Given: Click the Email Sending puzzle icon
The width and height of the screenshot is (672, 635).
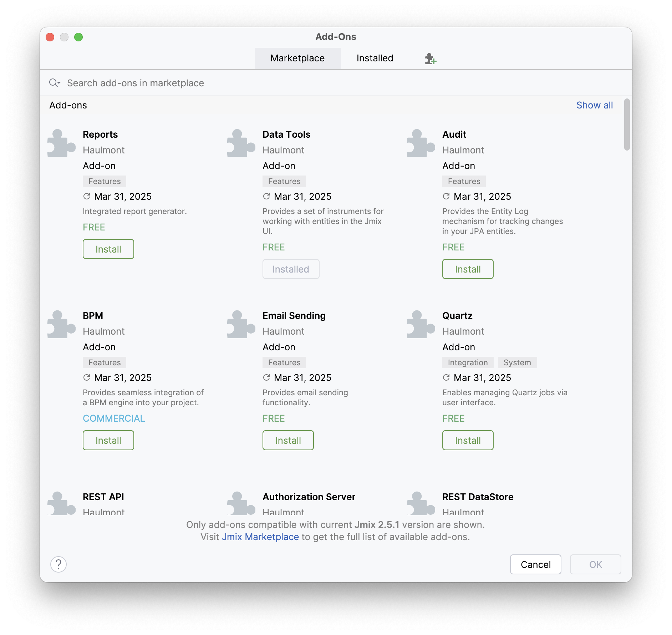Looking at the screenshot, I should click(241, 324).
